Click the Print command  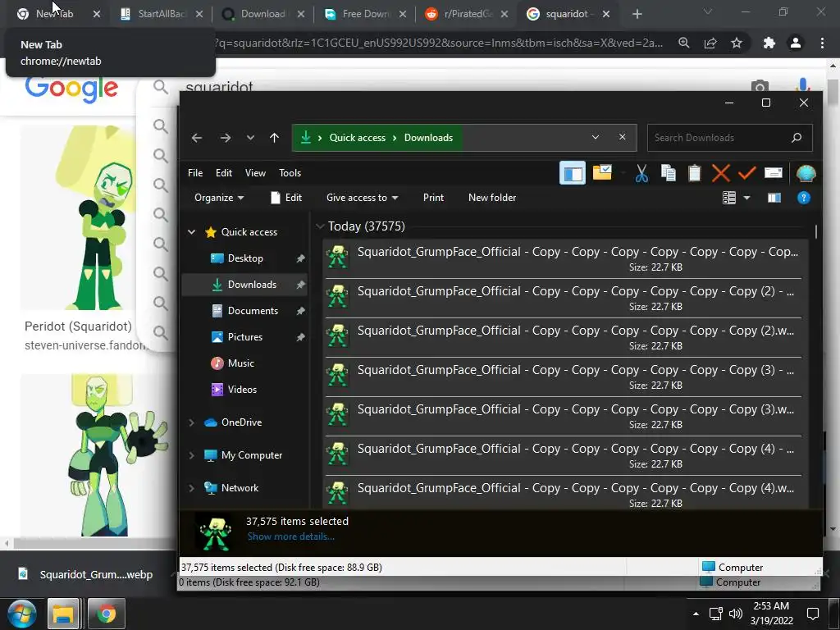433,198
